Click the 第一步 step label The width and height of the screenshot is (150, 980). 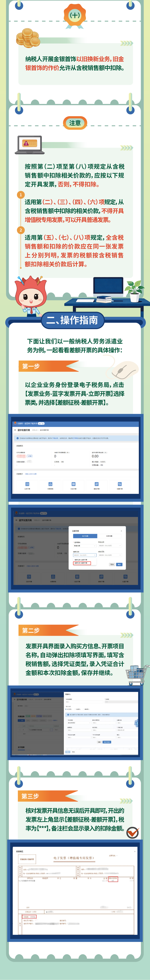click(31, 366)
